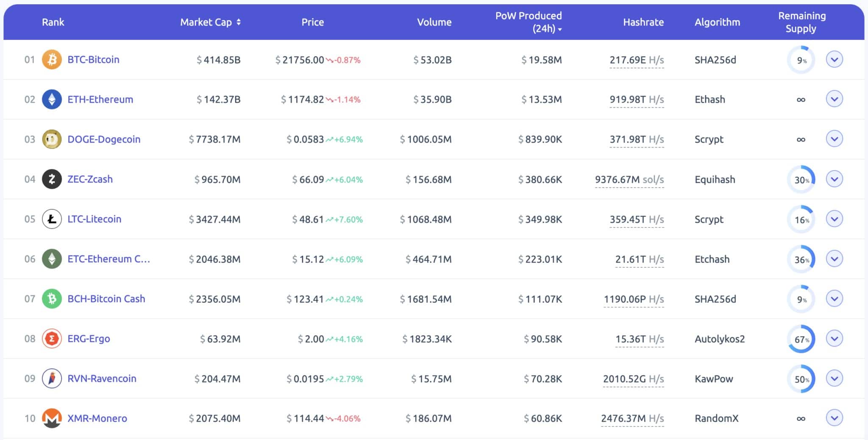Sort by PoW Produced (24h) header
Screen dimensions: 868x440
click(529, 22)
